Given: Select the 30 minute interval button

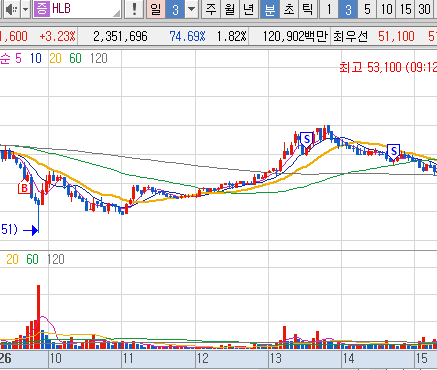Looking at the screenshot, I should point(424,9).
